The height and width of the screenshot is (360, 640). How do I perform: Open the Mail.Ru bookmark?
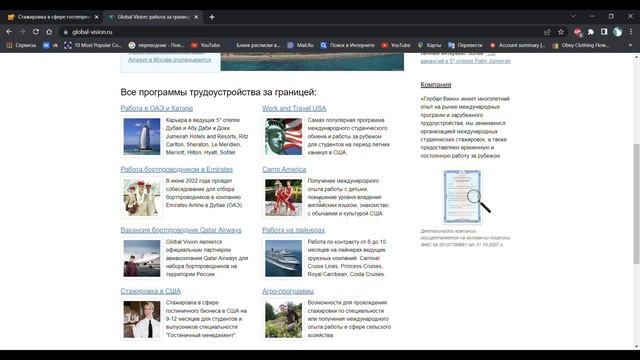click(x=300, y=45)
